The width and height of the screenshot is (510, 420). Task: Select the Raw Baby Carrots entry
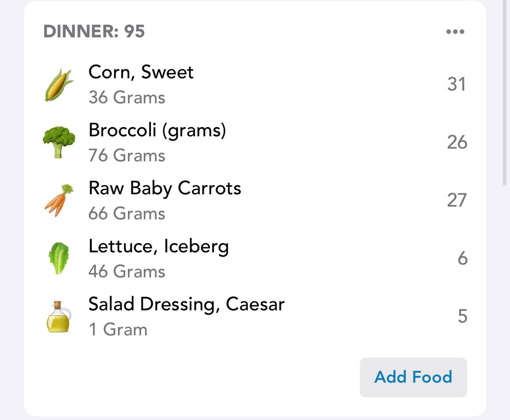pyautogui.click(x=164, y=188)
